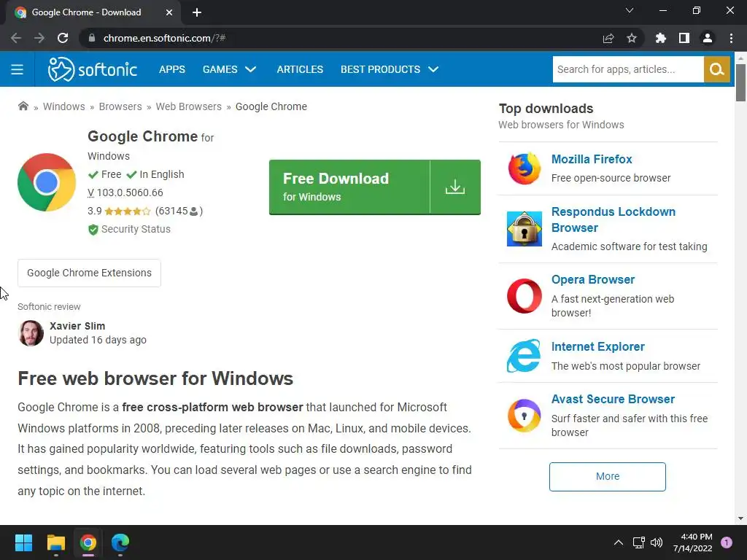The width and height of the screenshot is (747, 560).
Task: Click the Security Status text
Action: [136, 229]
